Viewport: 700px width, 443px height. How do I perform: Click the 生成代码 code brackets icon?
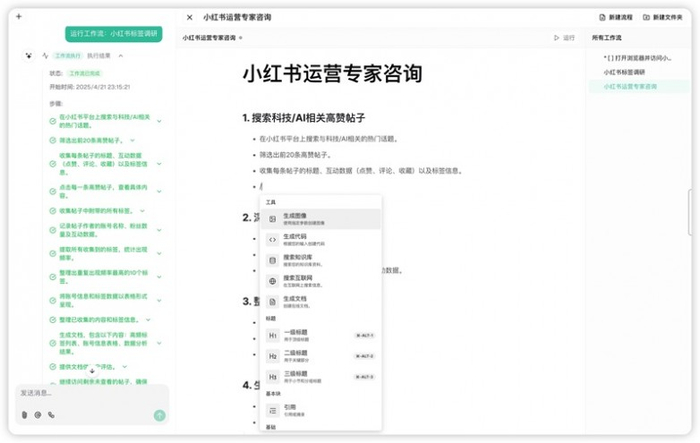coord(272,240)
